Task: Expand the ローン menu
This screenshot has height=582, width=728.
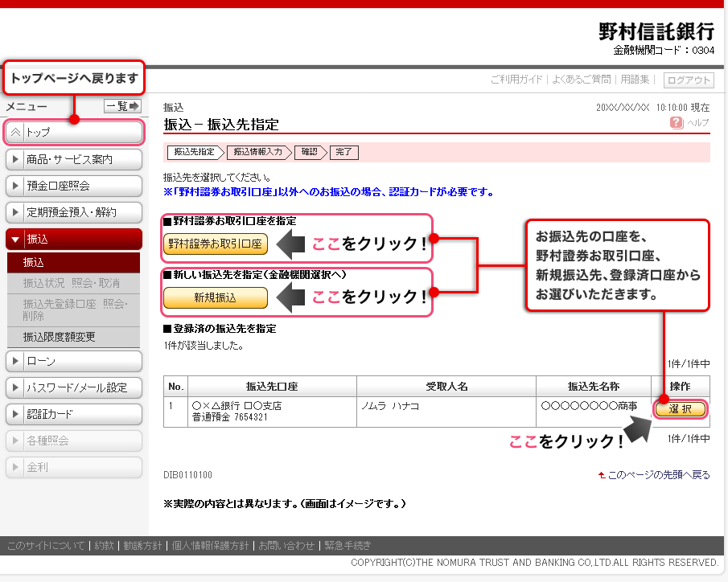Action: [74, 361]
